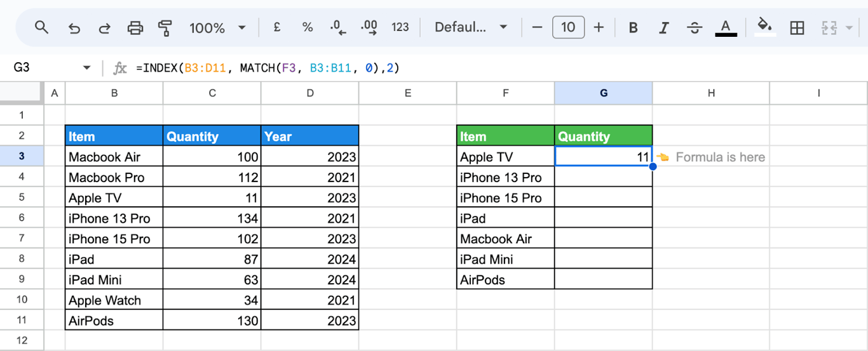The height and width of the screenshot is (351, 868).
Task: Select cell with quantity 130
Action: tap(212, 321)
